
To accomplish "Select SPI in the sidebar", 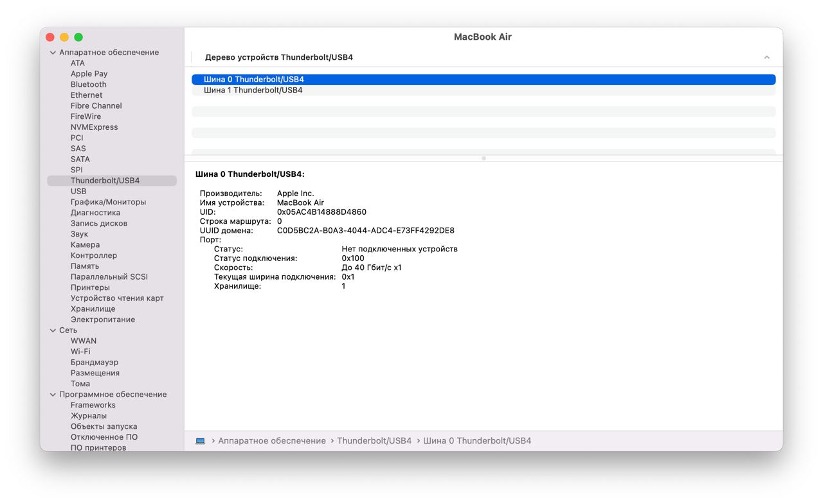I will 77,170.
